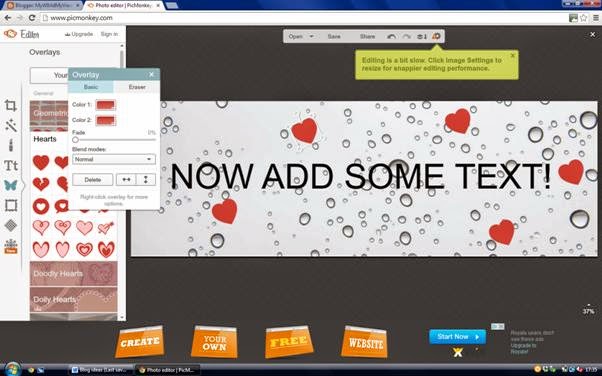This screenshot has height=376, width=602.
Task: Switch to the Basic tab
Action: coord(91,87)
